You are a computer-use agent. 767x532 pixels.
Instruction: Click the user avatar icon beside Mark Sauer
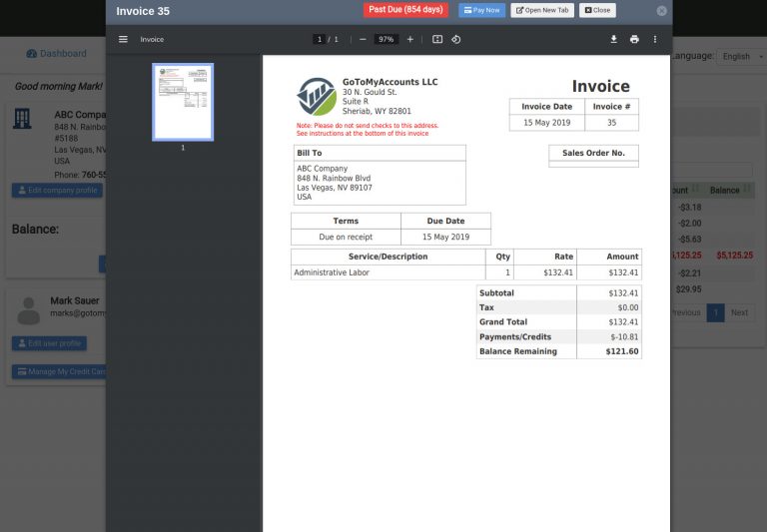(x=28, y=311)
